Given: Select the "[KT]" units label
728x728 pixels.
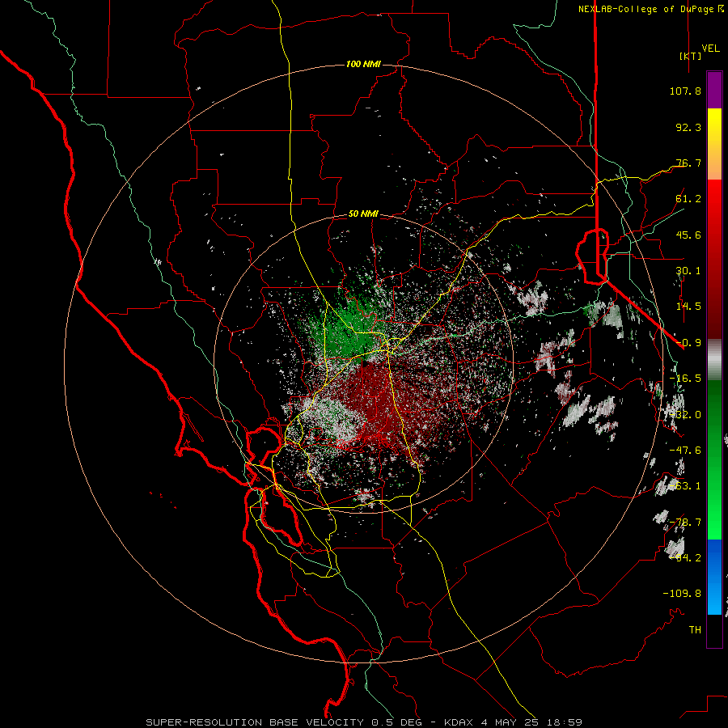Looking at the screenshot, I should 690,56.
